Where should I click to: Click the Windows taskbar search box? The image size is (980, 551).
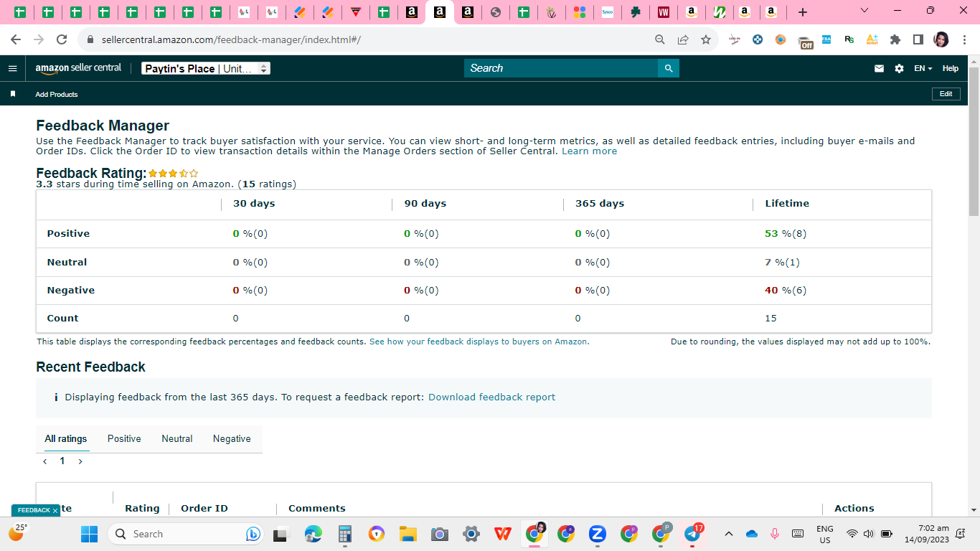tap(185, 534)
